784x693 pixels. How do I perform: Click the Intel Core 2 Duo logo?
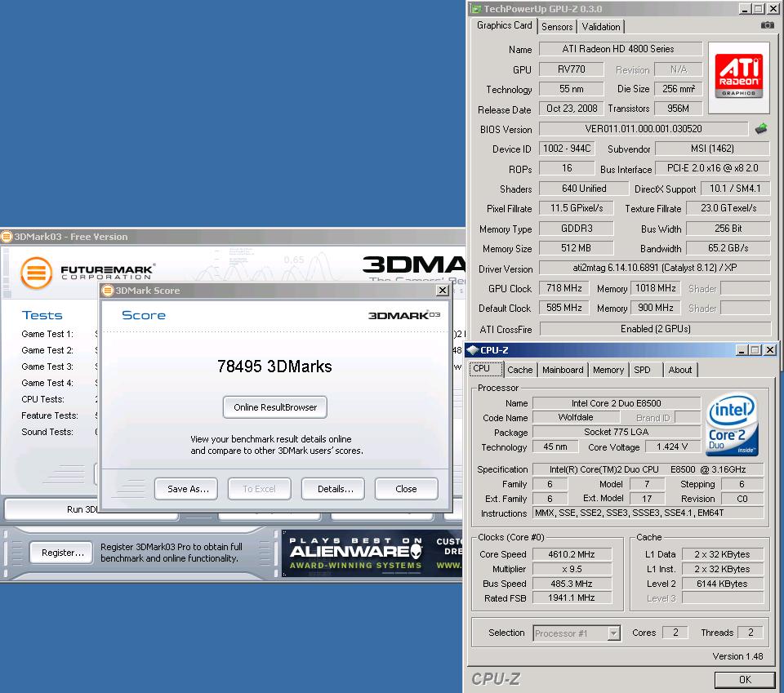732,424
